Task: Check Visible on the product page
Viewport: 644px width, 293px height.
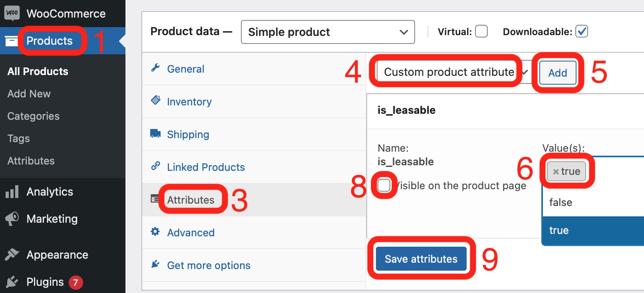Action: point(384,185)
